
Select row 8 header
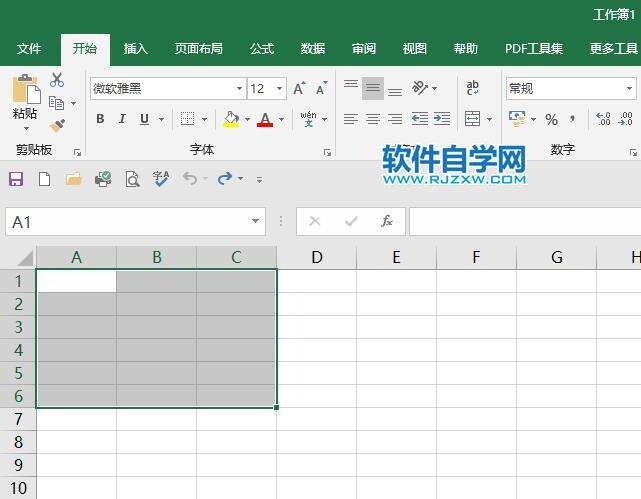pyautogui.click(x=18, y=442)
